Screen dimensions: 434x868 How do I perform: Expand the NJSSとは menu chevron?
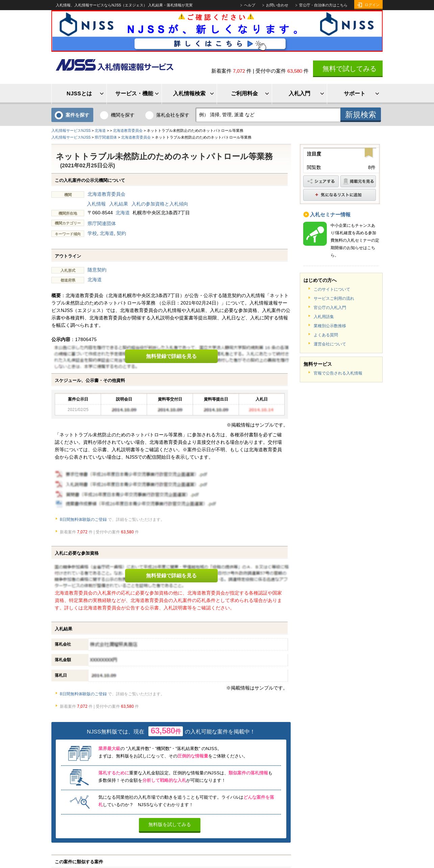pos(101,94)
